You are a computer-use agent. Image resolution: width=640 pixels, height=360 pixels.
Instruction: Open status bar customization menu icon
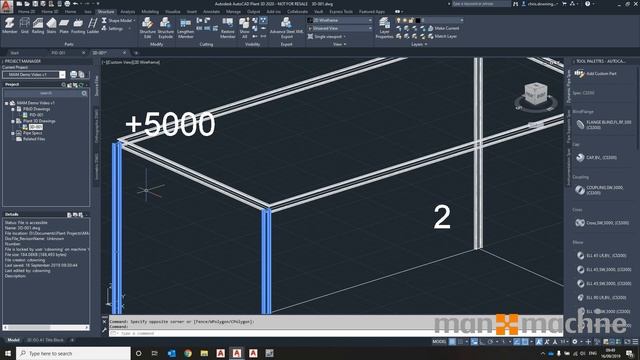point(635,342)
